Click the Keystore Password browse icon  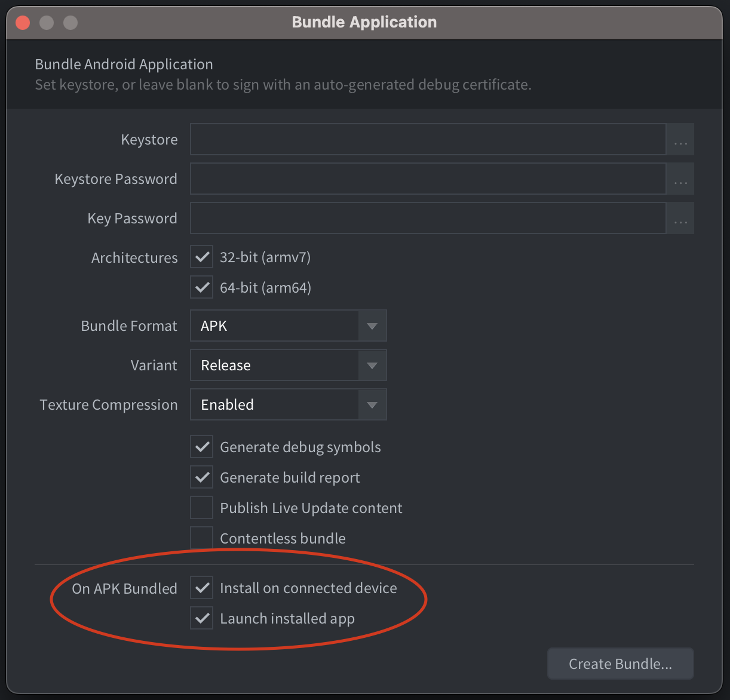point(680,179)
